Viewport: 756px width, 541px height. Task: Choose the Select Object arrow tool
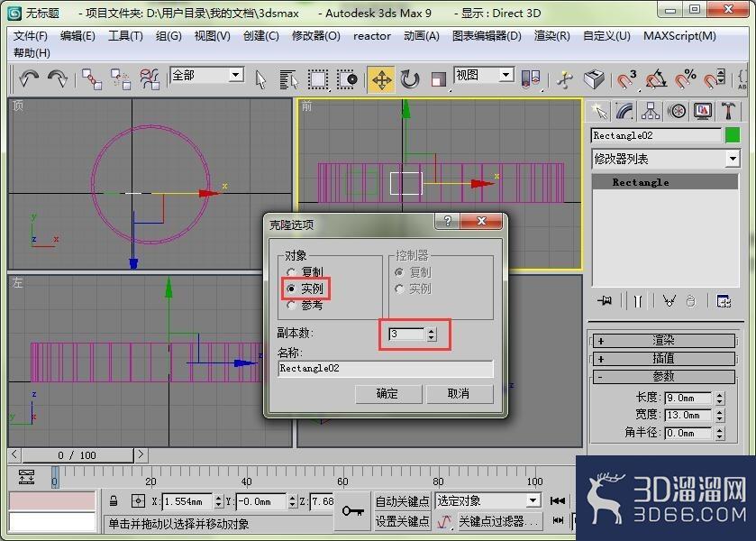pyautogui.click(x=260, y=79)
